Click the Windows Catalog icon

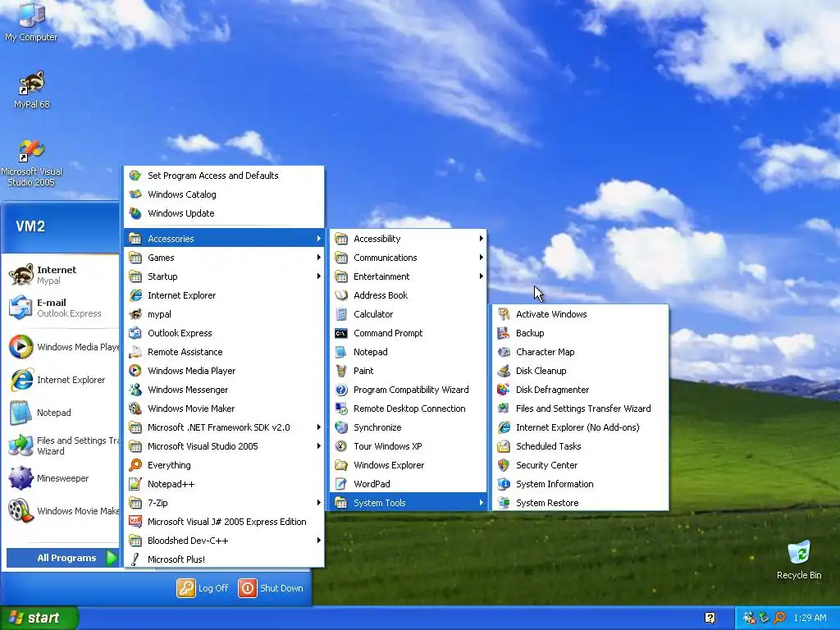pos(135,194)
